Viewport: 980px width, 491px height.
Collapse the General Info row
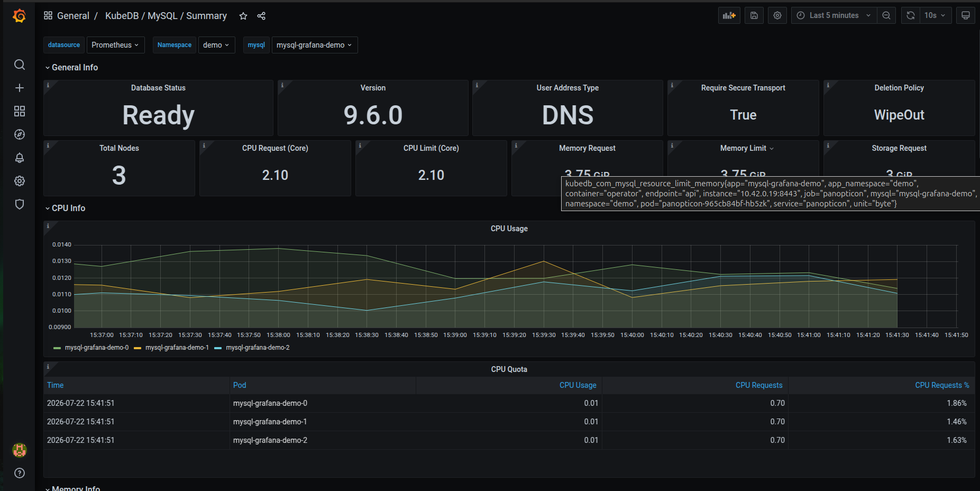click(x=72, y=67)
